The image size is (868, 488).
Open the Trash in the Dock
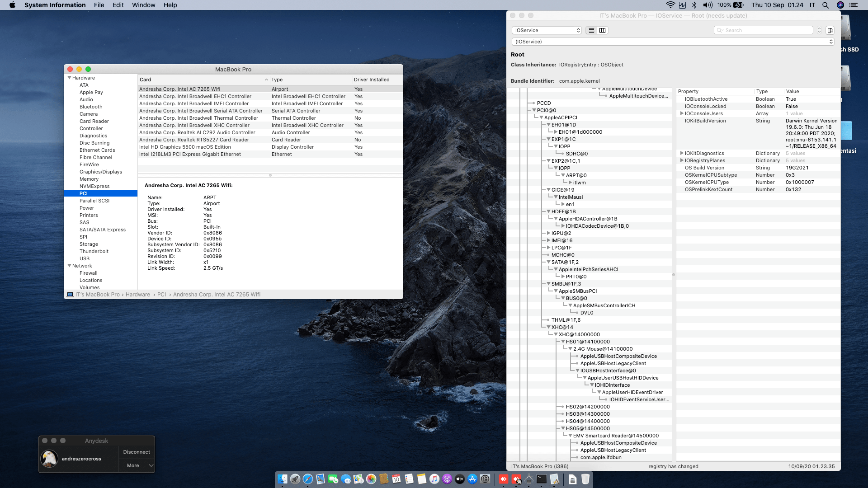(x=585, y=479)
